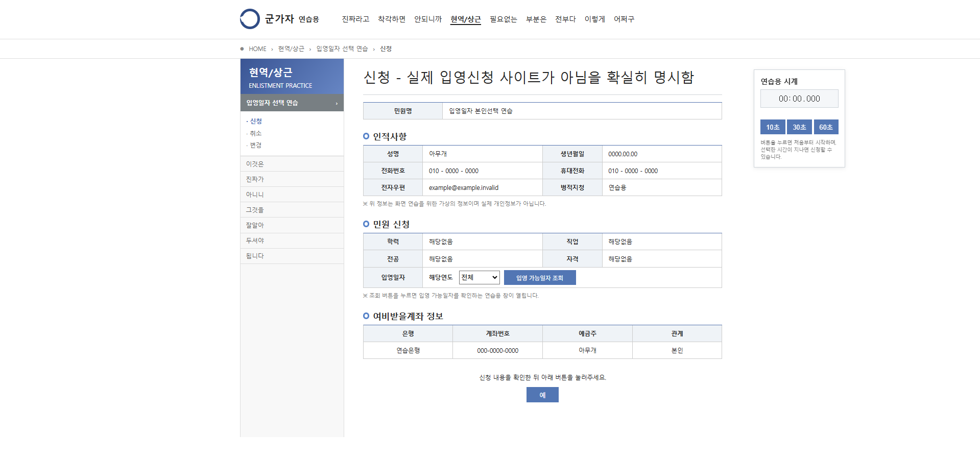This screenshot has width=980, height=458.
Task: Go to 필요없는 in the top navigation
Action: tap(504, 19)
